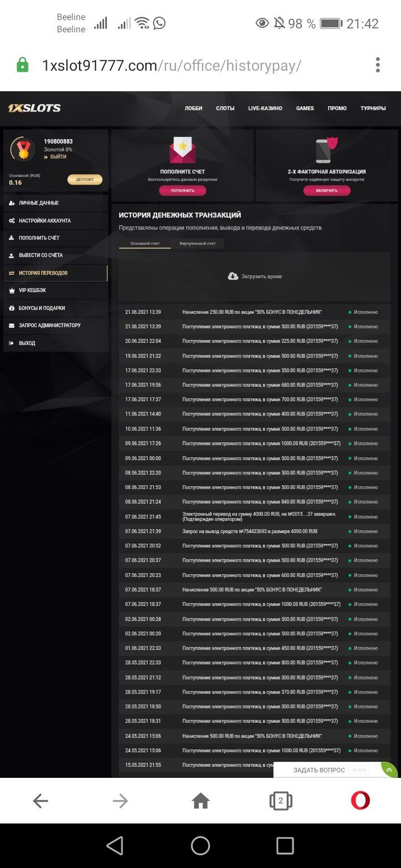Open the browser tabs counter
This screenshot has width=401, height=868.
coord(281,801)
